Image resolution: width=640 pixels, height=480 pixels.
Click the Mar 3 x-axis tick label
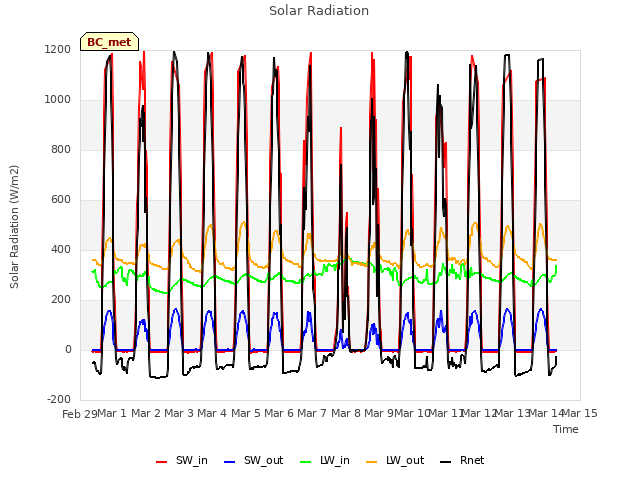point(179,413)
